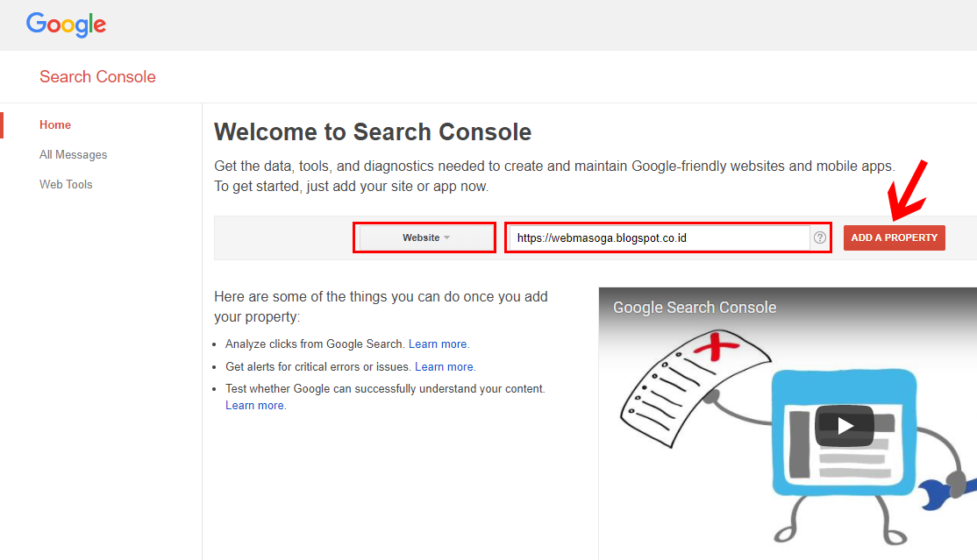Select the property URL input field
Image resolution: width=977 pixels, height=560 pixels.
click(x=658, y=237)
